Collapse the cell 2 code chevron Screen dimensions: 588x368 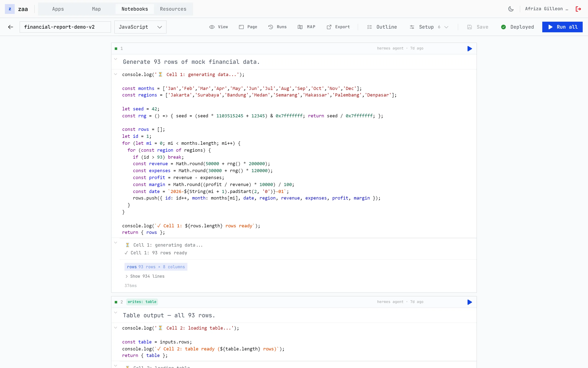pyautogui.click(x=116, y=328)
